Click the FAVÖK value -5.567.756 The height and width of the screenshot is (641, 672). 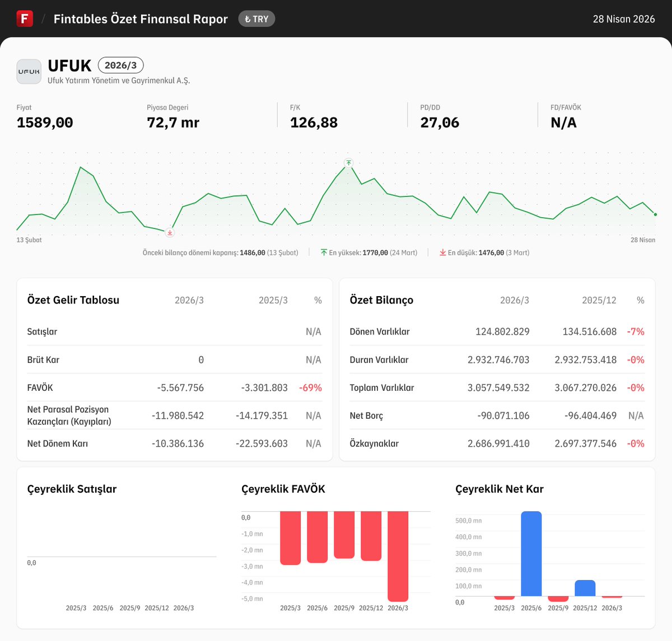180,387
